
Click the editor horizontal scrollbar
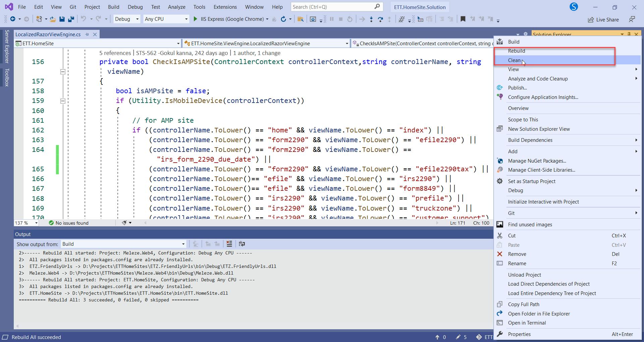click(x=291, y=223)
